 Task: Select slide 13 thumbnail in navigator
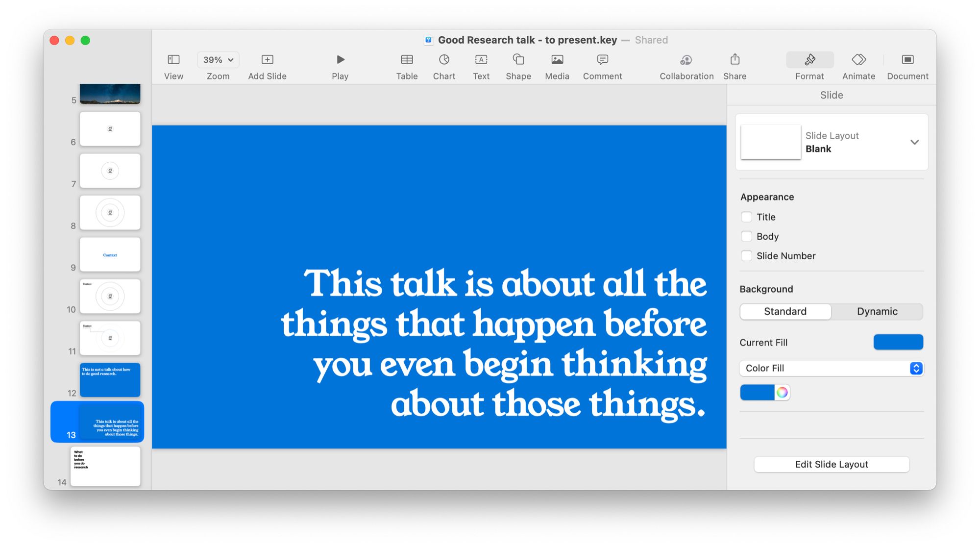pyautogui.click(x=110, y=422)
